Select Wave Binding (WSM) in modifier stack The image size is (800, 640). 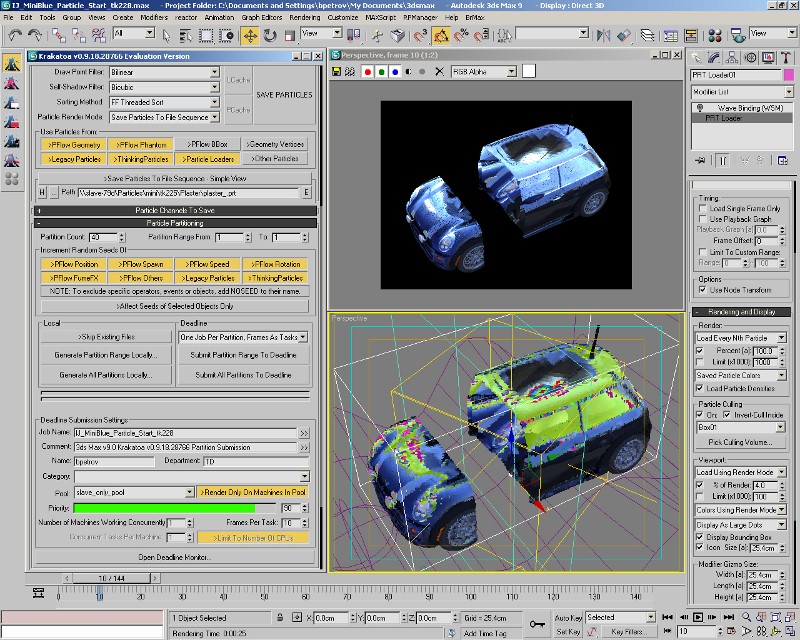[750, 108]
